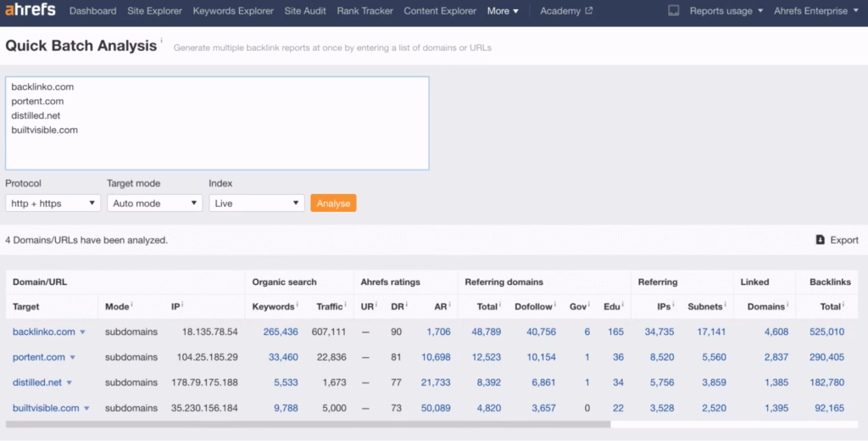This screenshot has width=868, height=441.
Task: Open the Index dropdown set to Live
Action: pyautogui.click(x=256, y=204)
